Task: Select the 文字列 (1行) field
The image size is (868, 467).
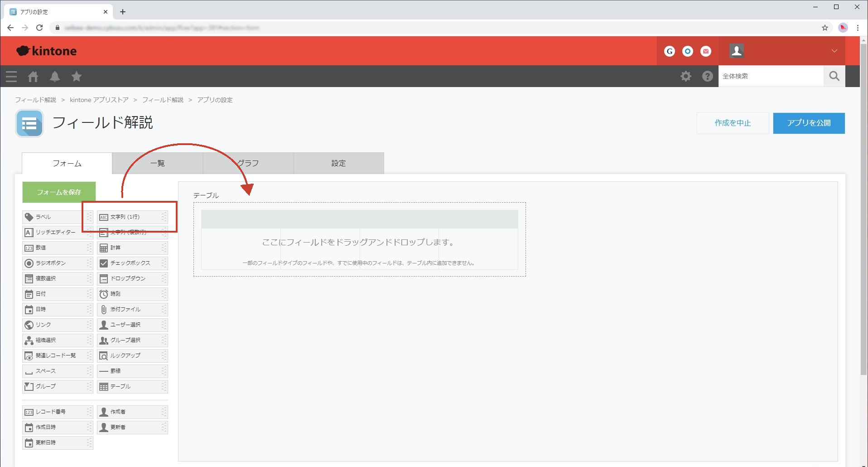Action: tap(132, 217)
